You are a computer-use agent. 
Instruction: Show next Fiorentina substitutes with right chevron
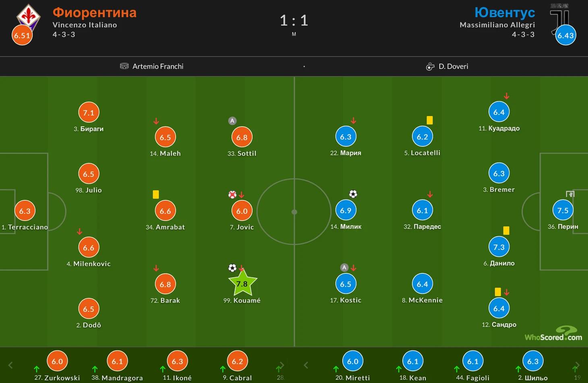coord(282,365)
